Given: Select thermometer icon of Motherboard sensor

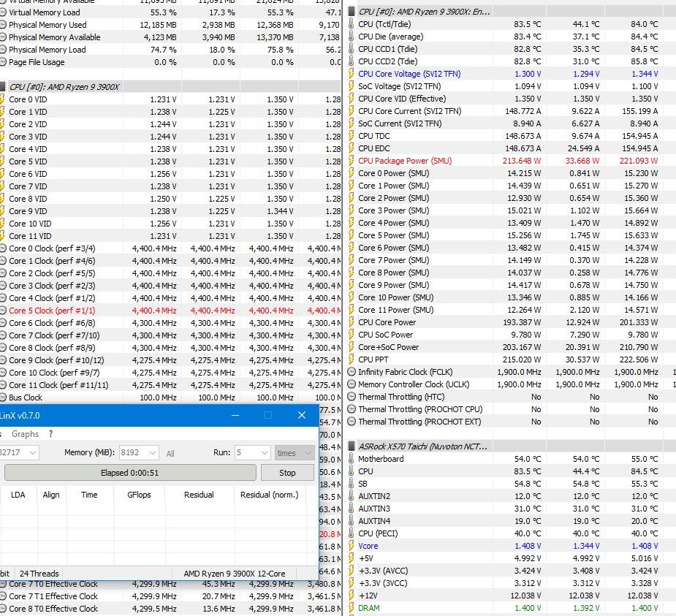Looking at the screenshot, I should 352,459.
